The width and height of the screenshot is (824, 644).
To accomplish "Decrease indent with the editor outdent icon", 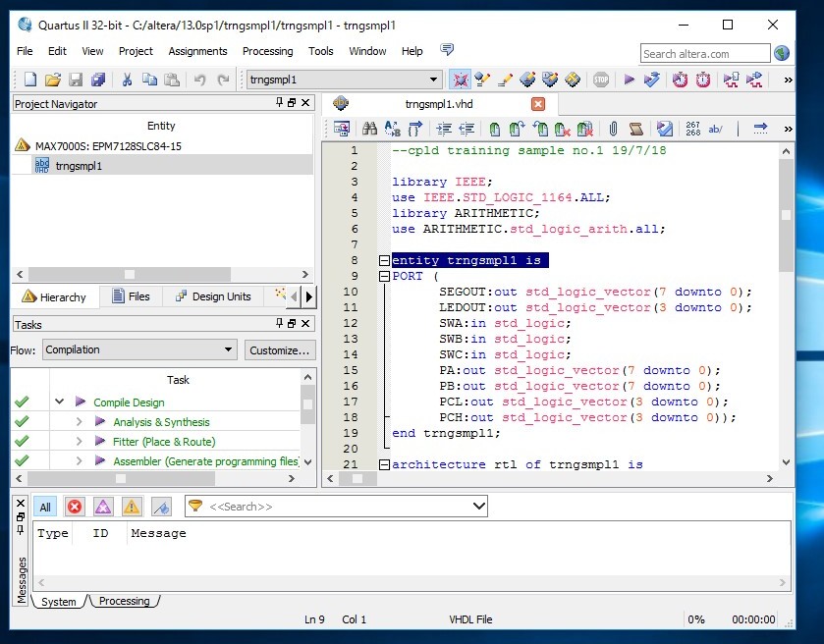I will tap(467, 129).
